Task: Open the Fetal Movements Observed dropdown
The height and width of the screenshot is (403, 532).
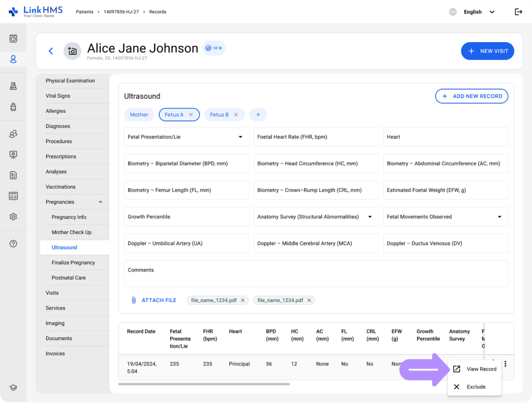Action: click(499, 217)
